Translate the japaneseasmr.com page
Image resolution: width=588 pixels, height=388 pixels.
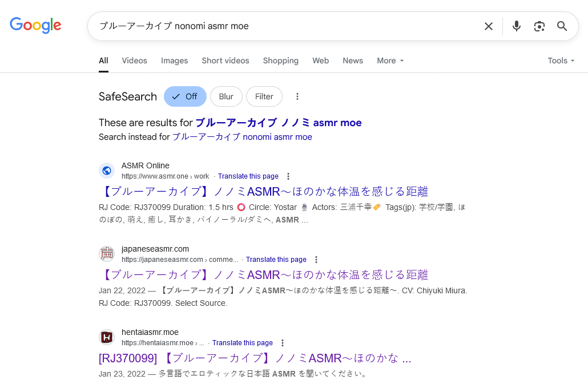tap(276, 260)
